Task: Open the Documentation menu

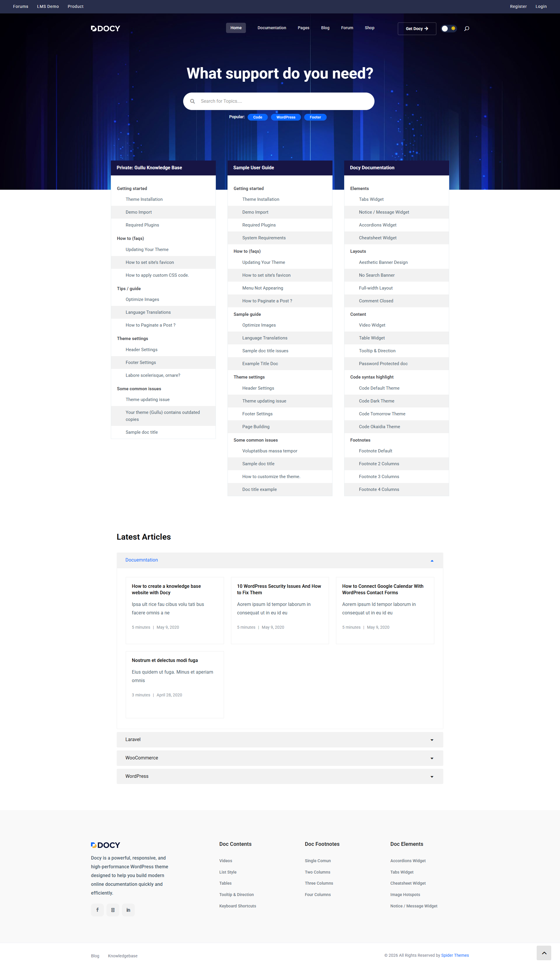Action: tap(272, 28)
